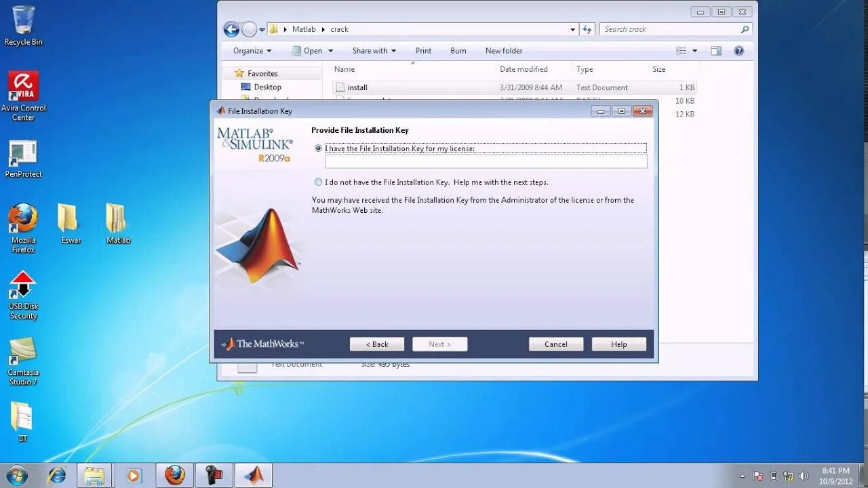The width and height of the screenshot is (868, 488).
Task: Open USB Disk Security desktop shortcut
Action: point(23,295)
